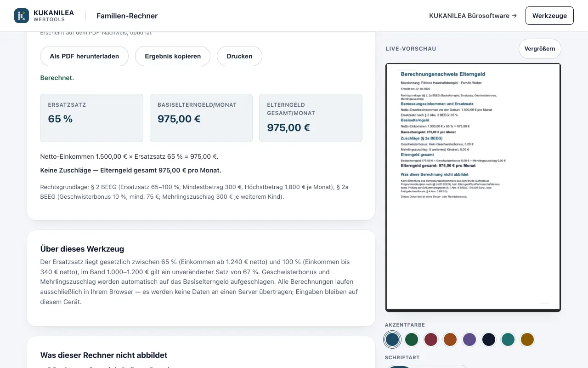
Task: Click the KUKANILEA Webtools logo icon
Action: click(x=22, y=16)
